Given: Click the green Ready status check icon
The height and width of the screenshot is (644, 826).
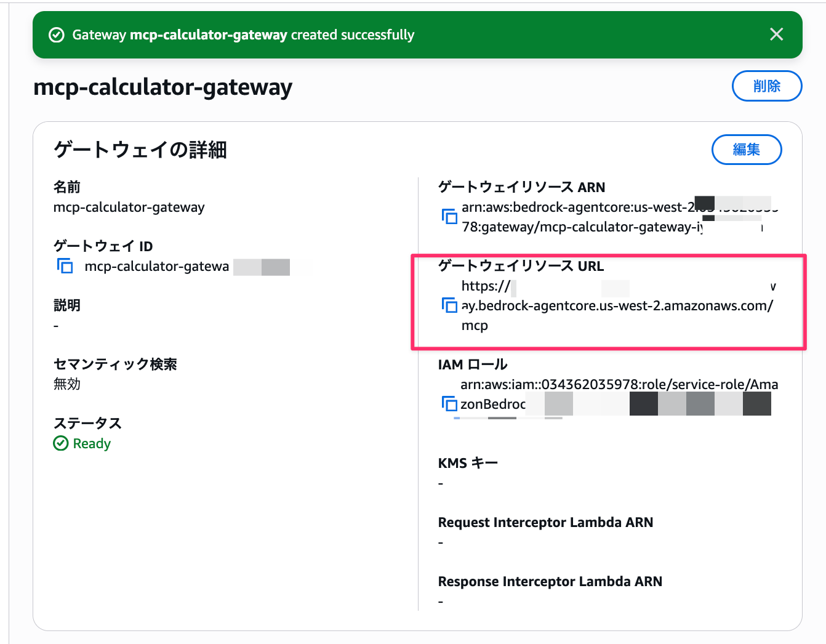Looking at the screenshot, I should tap(61, 443).
